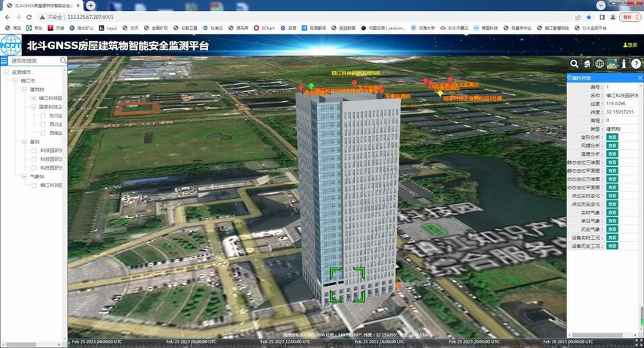Click the green monitoring point marker on rooftop
Viewport: 644px width, 348px height.
pyautogui.click(x=311, y=86)
